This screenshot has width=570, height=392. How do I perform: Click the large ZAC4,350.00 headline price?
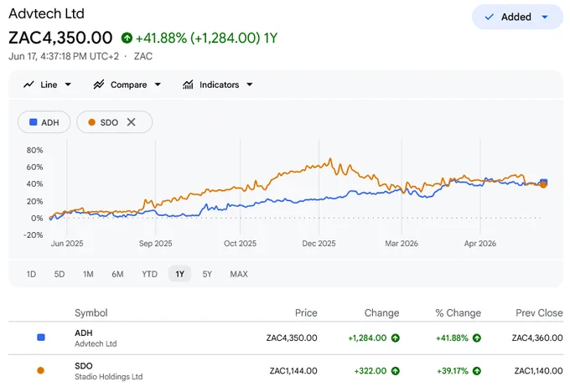[60, 38]
